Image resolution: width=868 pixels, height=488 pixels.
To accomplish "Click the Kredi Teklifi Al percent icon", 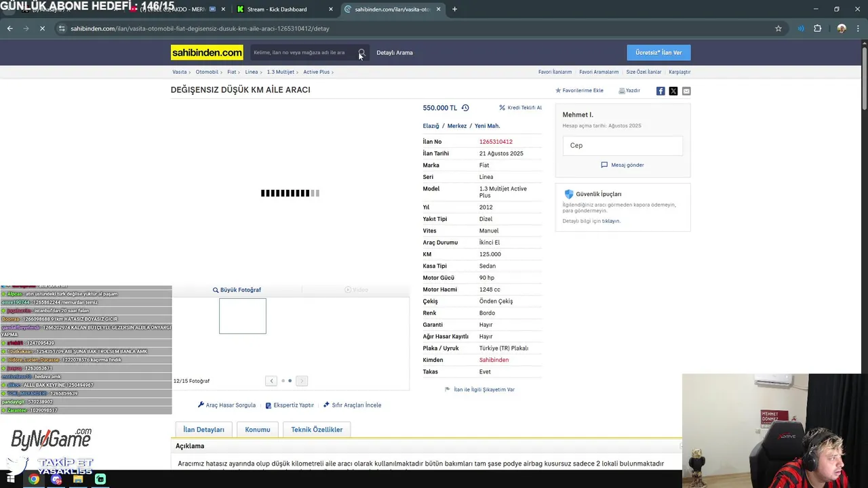I will 502,108.
